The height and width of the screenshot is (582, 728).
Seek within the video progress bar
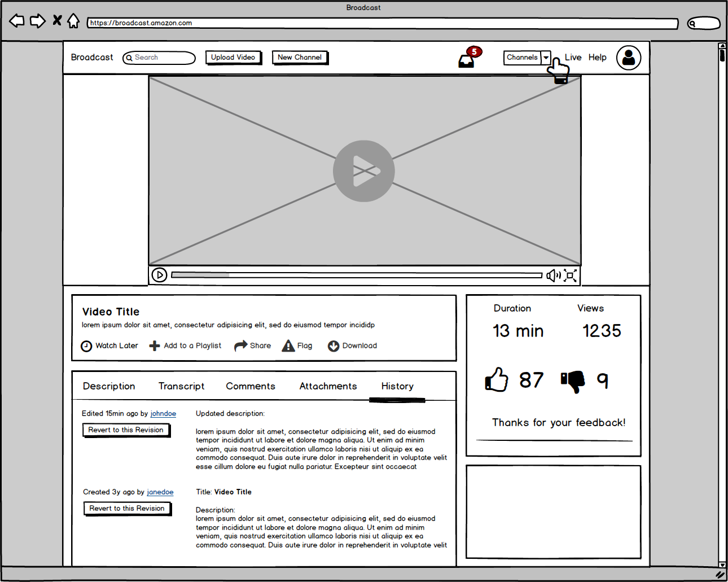tap(357, 275)
